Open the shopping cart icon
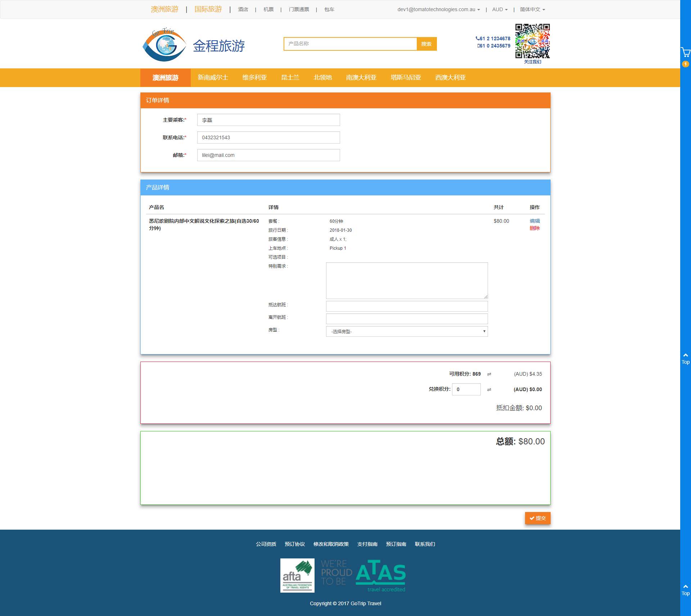Screen dimensions: 691x616 pos(685,53)
